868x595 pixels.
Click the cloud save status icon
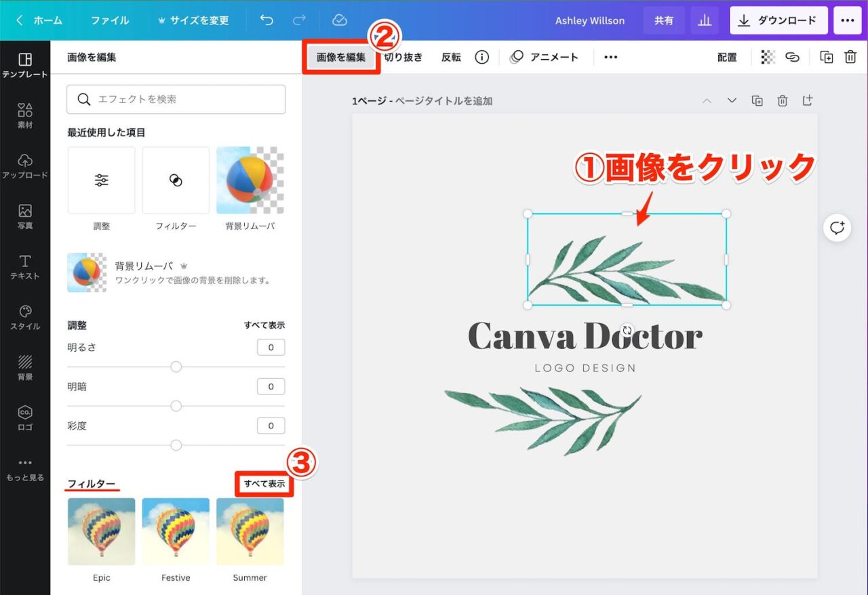point(340,20)
